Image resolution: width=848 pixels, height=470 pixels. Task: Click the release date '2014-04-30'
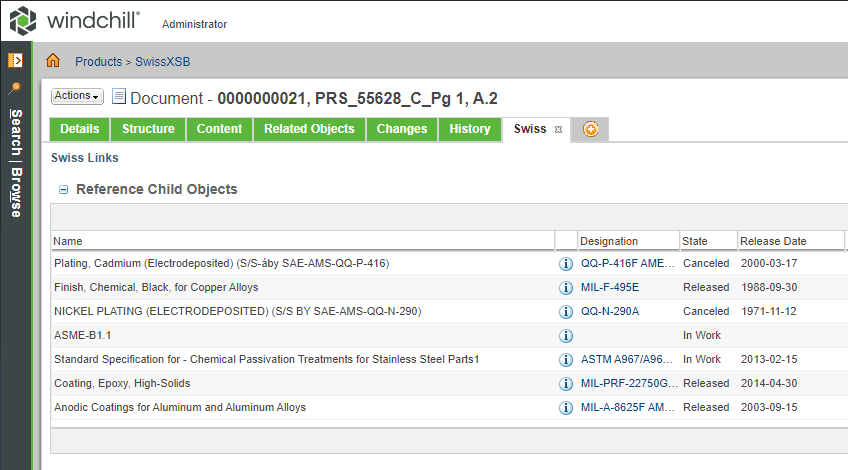coord(769,383)
